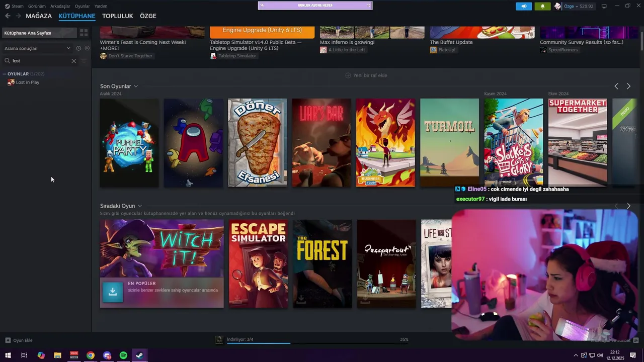Open the Görünüm menu
Screen dimensions: 644x362
click(x=37, y=6)
